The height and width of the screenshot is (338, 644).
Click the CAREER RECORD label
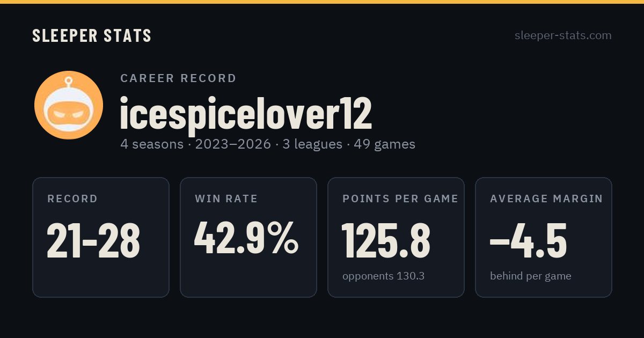pyautogui.click(x=178, y=78)
